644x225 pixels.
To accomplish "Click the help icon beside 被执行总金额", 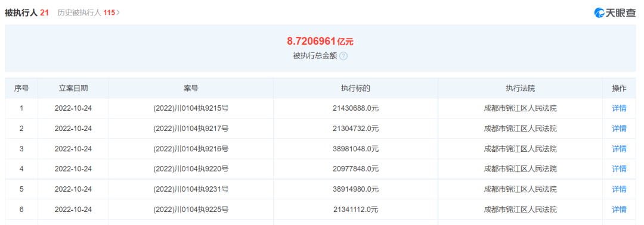I will pyautogui.click(x=343, y=56).
